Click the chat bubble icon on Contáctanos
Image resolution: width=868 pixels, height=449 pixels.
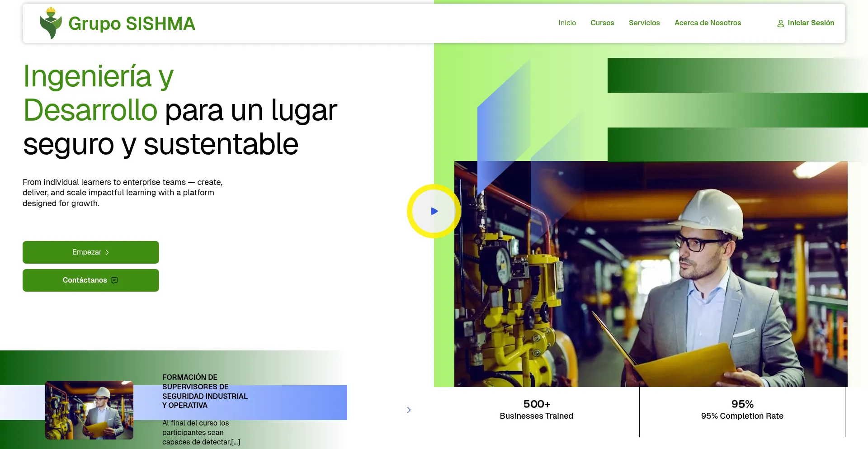point(114,280)
